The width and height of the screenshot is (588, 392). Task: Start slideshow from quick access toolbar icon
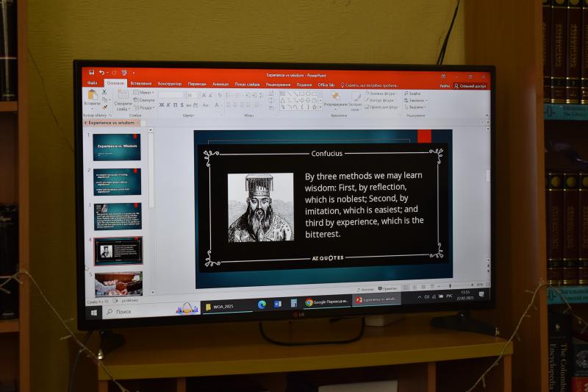pos(124,73)
